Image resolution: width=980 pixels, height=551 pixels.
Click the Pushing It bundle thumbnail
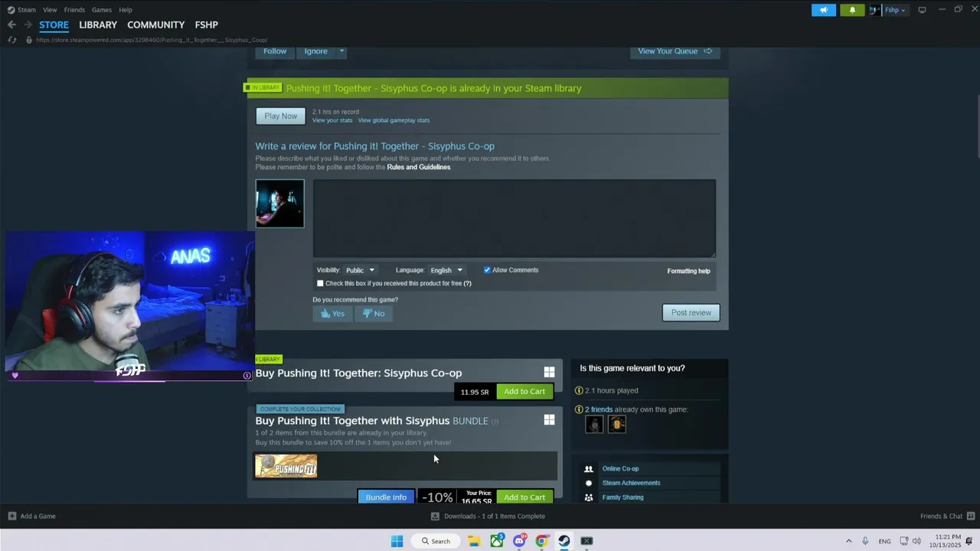(286, 466)
